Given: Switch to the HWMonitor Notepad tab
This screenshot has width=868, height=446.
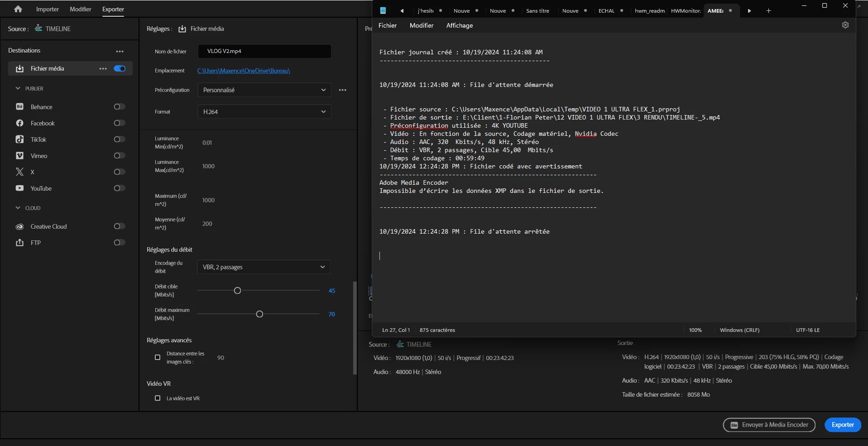Looking at the screenshot, I should 686,11.
